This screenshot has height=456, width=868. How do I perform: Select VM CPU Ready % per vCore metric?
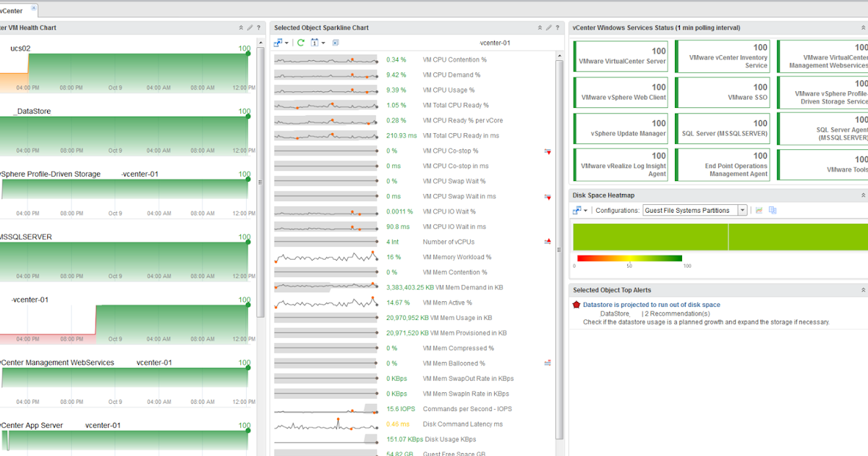463,120
